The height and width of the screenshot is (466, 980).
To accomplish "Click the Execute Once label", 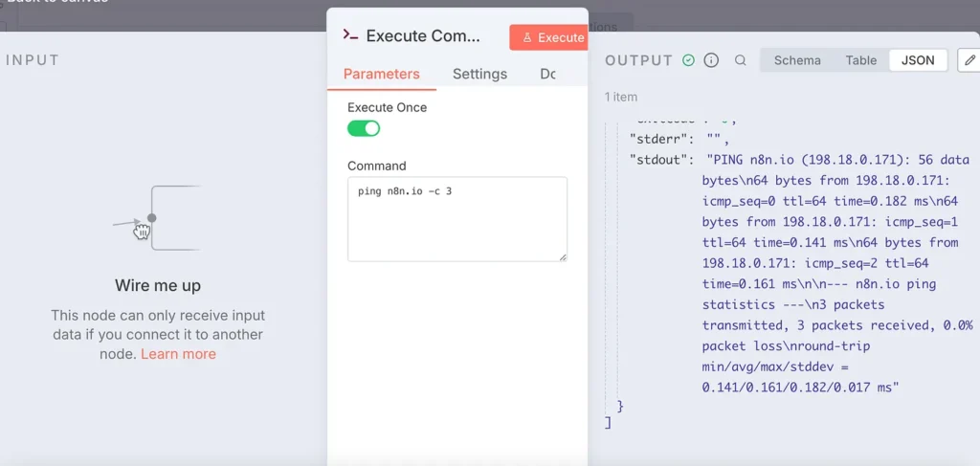I will tap(387, 107).
